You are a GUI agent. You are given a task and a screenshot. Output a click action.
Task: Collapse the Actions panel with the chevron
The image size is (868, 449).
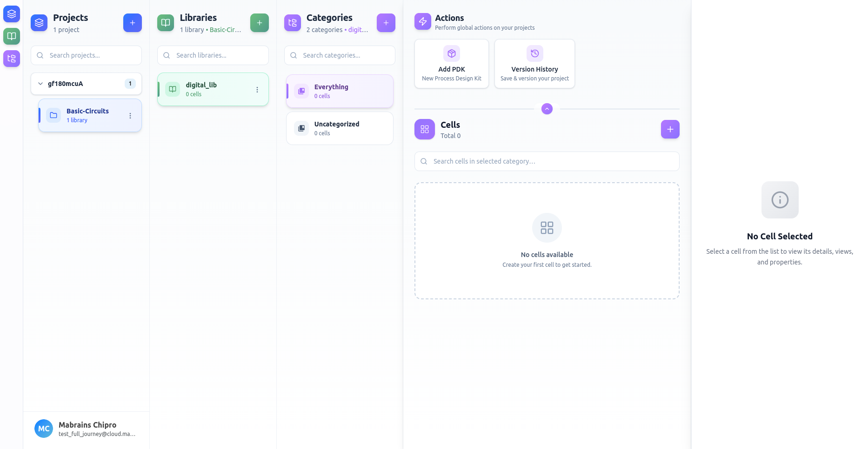[547, 109]
